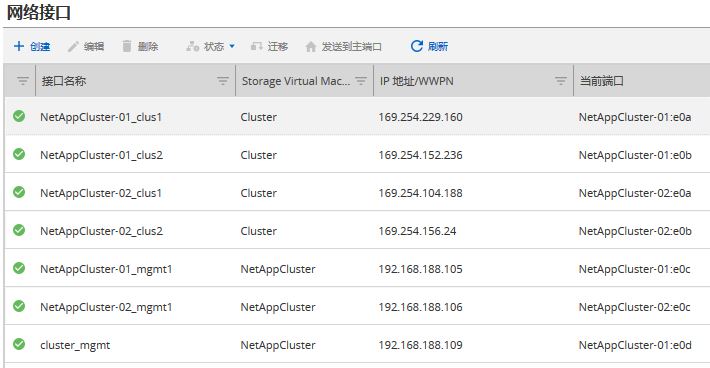Image resolution: width=710 pixels, height=368 pixels.
Task: Click the 网络接口 page title
Action: coord(39,12)
